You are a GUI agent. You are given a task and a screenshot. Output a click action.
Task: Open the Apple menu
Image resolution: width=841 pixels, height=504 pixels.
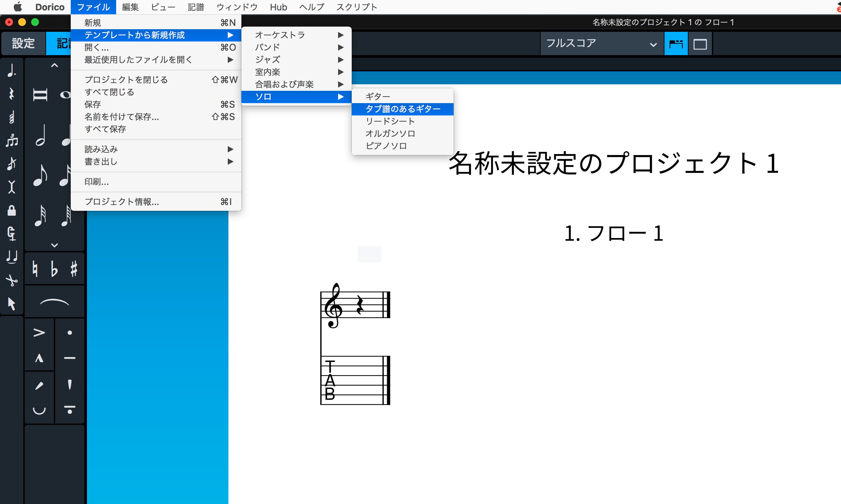click(17, 7)
